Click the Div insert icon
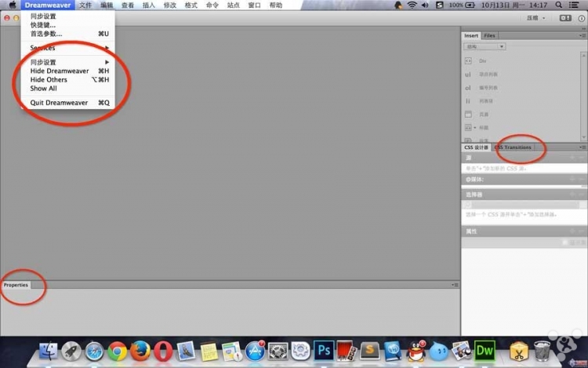This screenshot has height=368, width=588. [x=468, y=60]
